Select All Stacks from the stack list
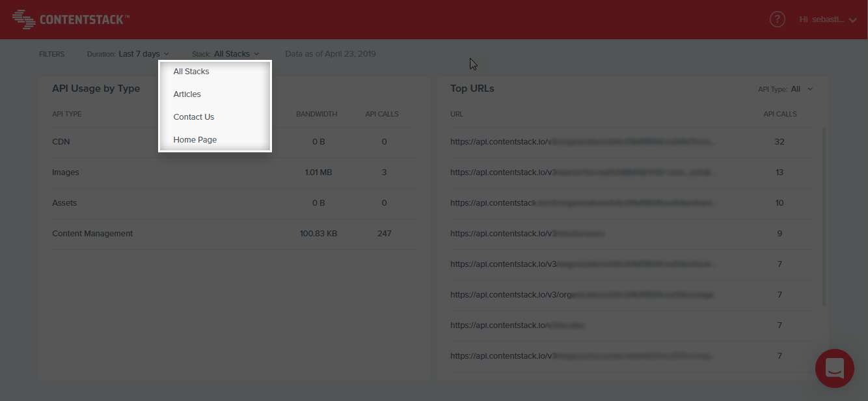 point(191,72)
